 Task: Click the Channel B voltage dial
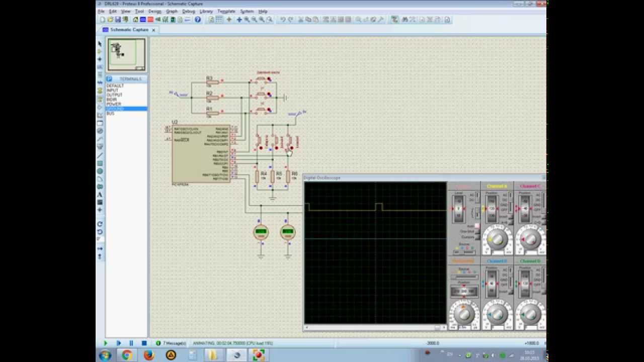click(497, 314)
